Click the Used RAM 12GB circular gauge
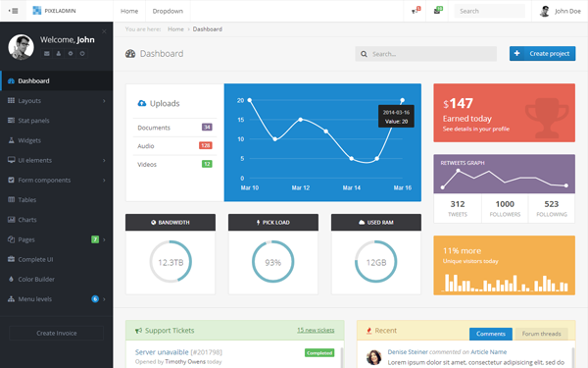This screenshot has width=588, height=368. (375, 262)
